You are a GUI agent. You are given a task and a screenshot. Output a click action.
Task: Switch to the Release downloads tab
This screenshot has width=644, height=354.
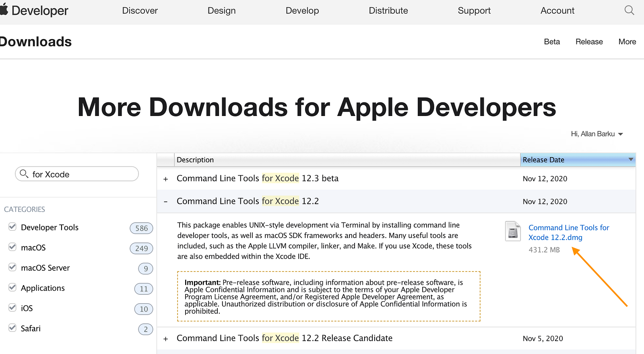(589, 42)
